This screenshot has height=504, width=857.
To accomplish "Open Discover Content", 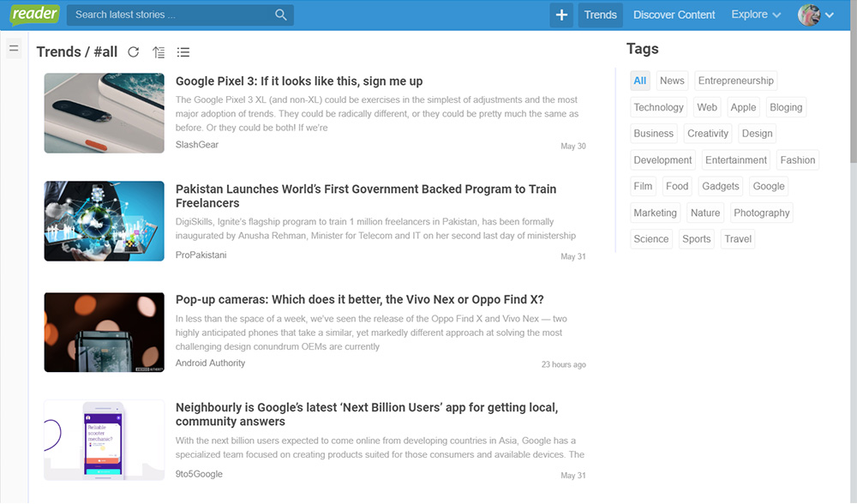I will click(674, 15).
